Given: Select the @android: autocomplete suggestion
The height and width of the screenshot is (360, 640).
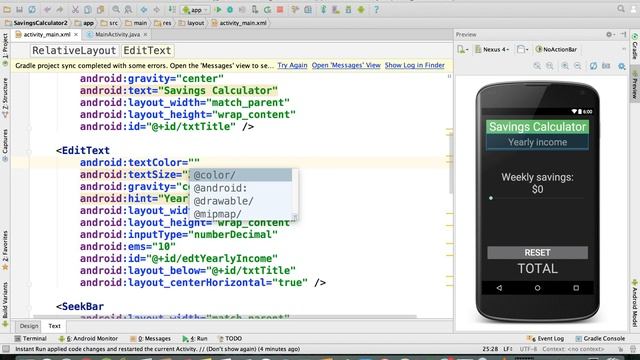Looking at the screenshot, I should pyautogui.click(x=241, y=188).
